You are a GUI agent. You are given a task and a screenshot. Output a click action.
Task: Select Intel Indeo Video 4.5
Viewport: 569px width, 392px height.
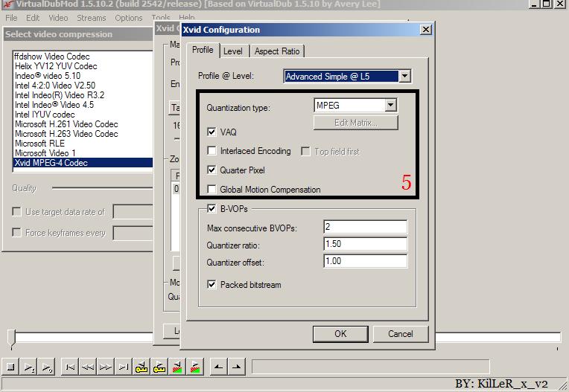coord(83,105)
